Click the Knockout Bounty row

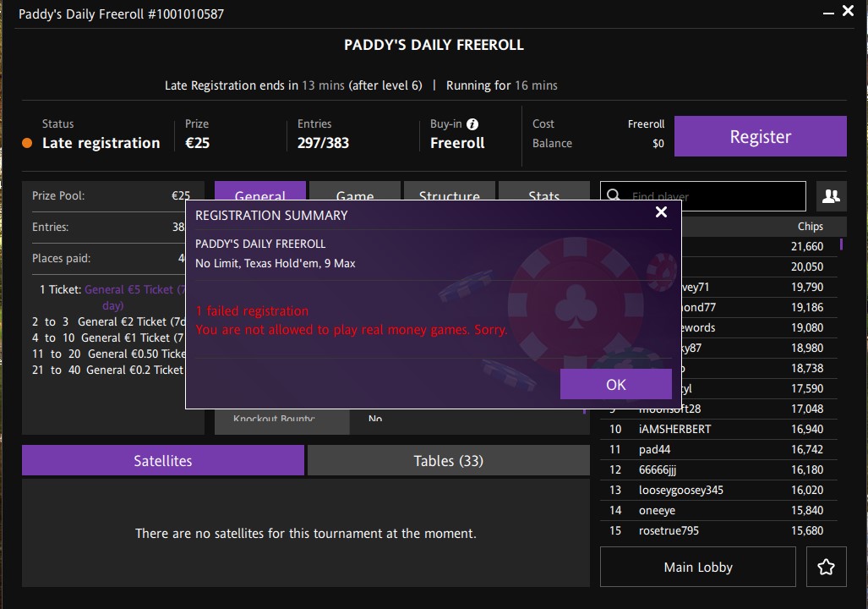pos(401,418)
